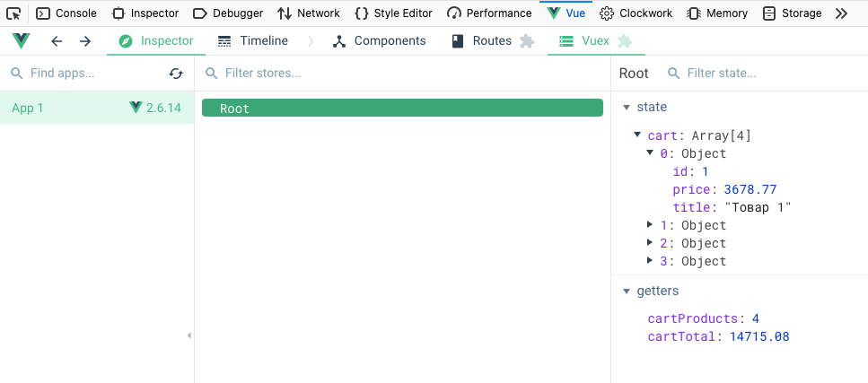
Task: Go forward with the right arrow
Action: pos(84,41)
